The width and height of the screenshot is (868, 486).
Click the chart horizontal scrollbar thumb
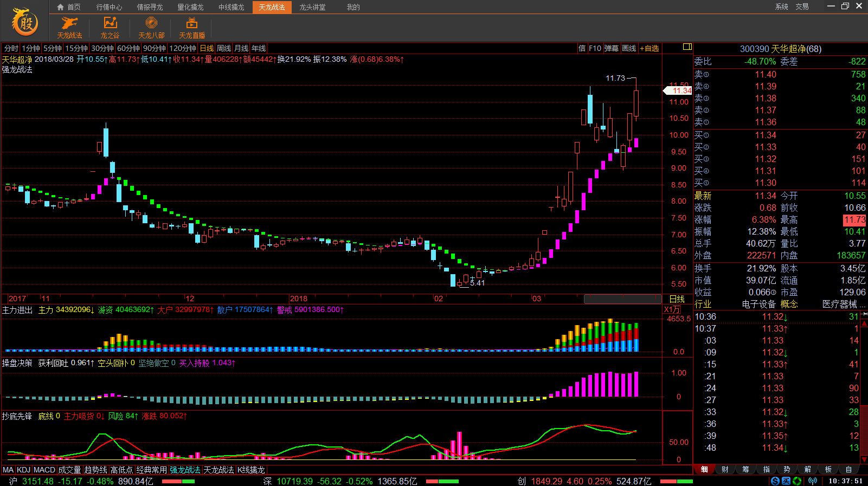click(x=622, y=299)
